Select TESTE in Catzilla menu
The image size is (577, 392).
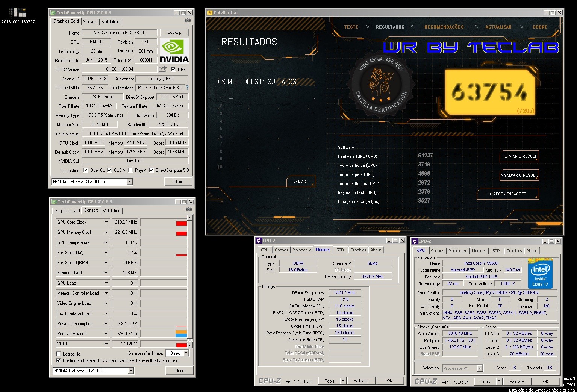point(351,27)
